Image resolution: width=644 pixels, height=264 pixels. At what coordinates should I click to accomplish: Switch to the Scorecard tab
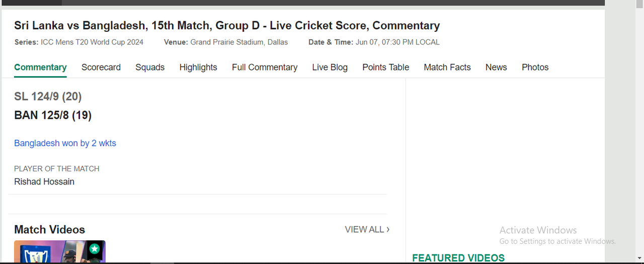(101, 68)
